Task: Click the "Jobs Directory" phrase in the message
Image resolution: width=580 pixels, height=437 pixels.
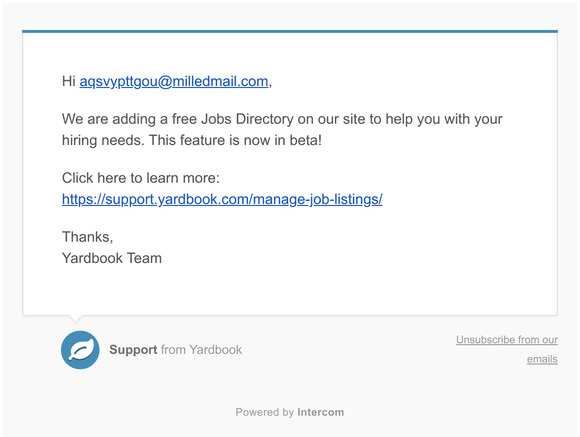Action: 247,119
